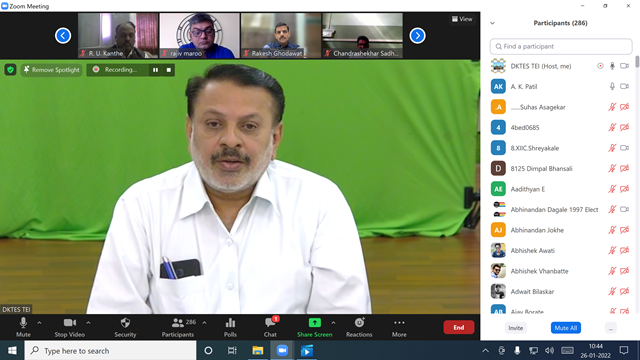Image resolution: width=640 pixels, height=360 pixels.
Task: Click the Mute All button
Action: click(566, 328)
